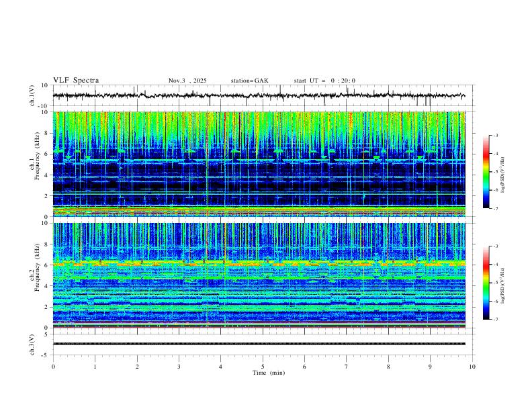The image size is (532, 411).
Task: Click the ch.1 "Frequency (kHz)" axis label
Action: pos(38,156)
